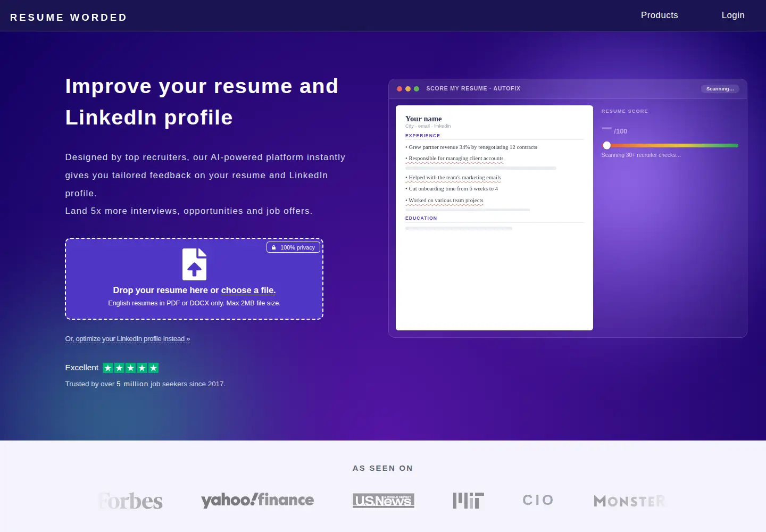
Task: Click the MIT logo
Action: [468, 500]
